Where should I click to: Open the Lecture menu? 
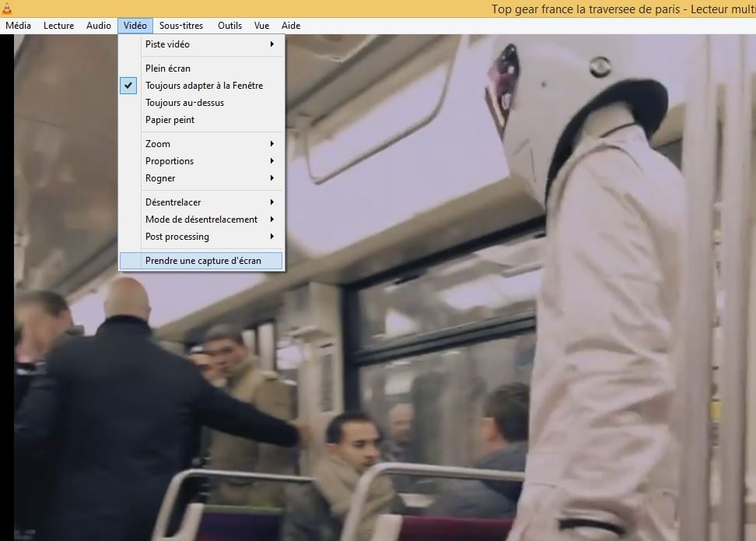(x=59, y=26)
